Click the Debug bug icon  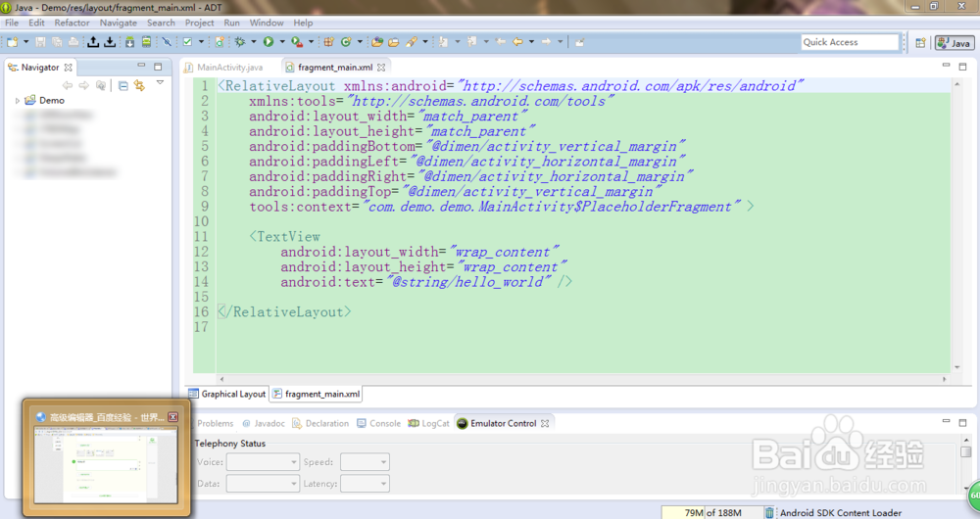(x=240, y=42)
